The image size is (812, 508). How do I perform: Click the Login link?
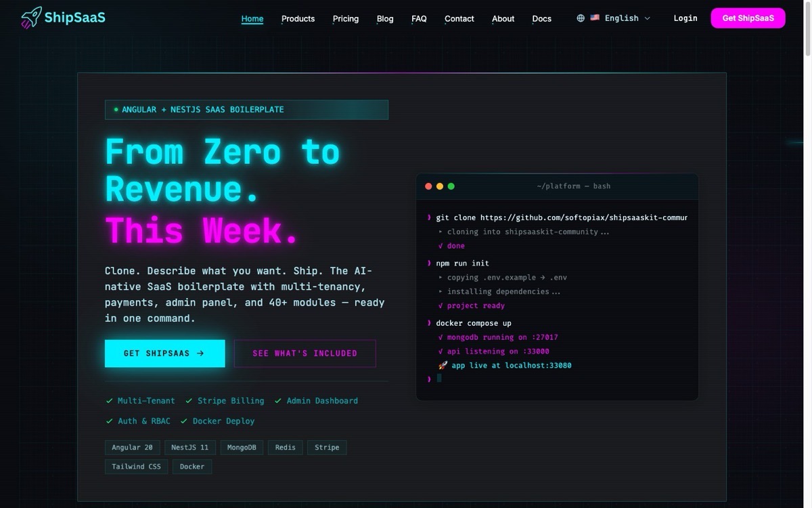tap(685, 18)
